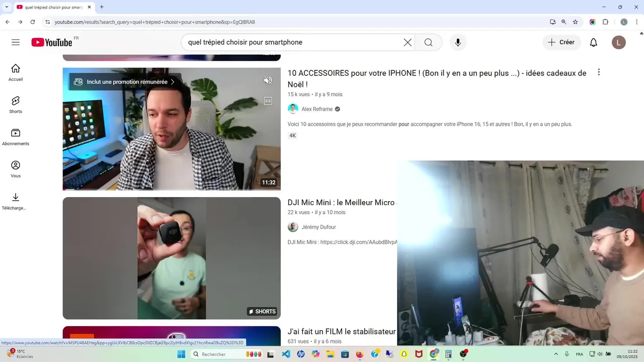644x362 pixels.
Task: Open Firefox from the taskbar
Action: click(359, 354)
